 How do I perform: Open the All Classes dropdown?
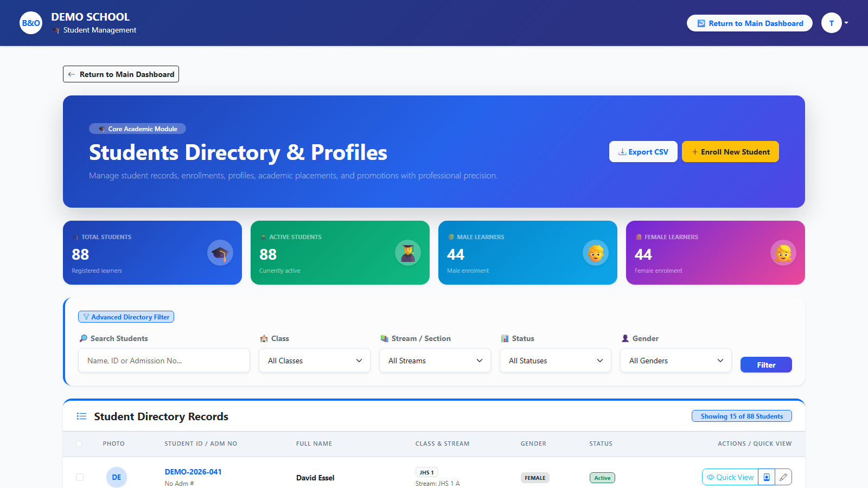click(x=315, y=361)
